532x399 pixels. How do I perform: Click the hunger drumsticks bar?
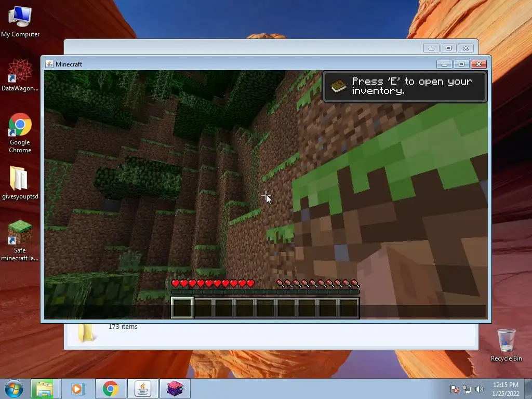[317, 283]
